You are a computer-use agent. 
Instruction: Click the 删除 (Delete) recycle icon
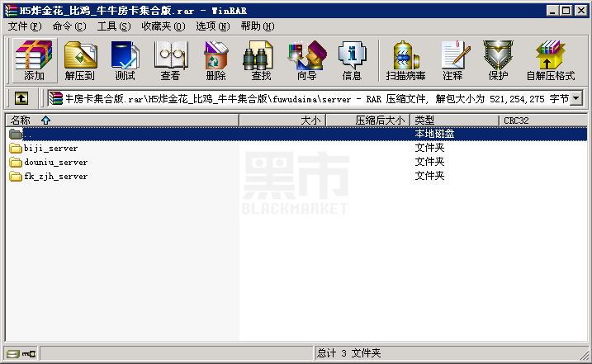[215, 60]
